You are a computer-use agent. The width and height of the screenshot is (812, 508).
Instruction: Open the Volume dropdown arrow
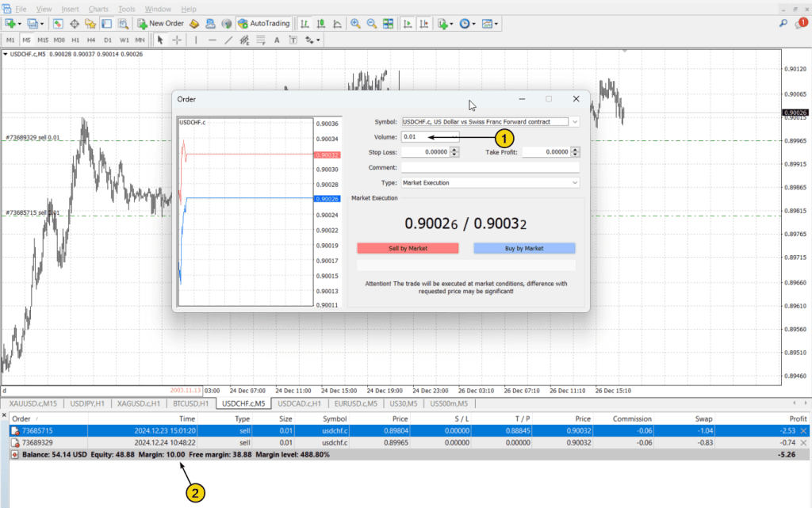[x=454, y=137]
